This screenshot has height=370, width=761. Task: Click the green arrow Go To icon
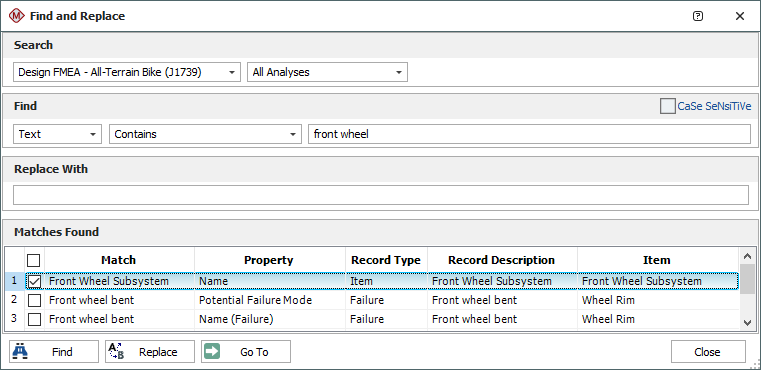click(212, 351)
